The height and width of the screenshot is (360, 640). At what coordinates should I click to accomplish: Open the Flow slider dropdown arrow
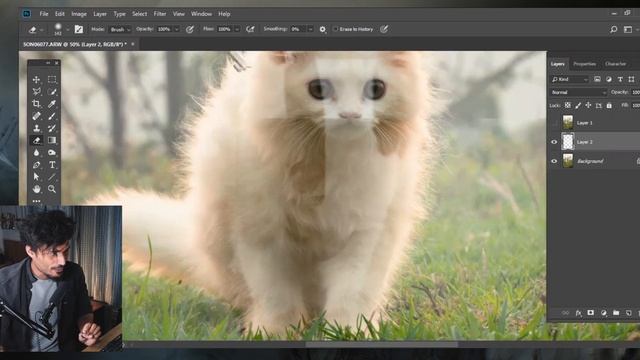tap(237, 29)
